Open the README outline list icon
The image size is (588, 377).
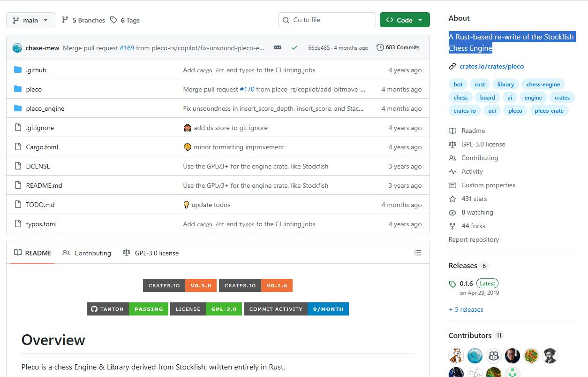418,253
